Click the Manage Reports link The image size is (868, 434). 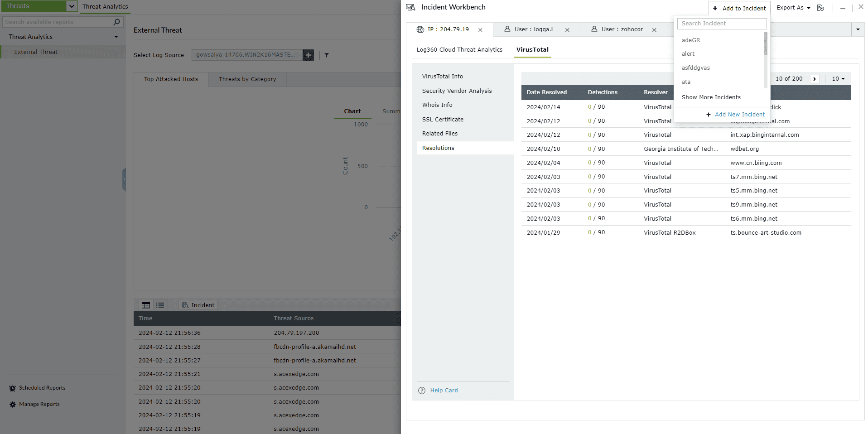coord(39,404)
